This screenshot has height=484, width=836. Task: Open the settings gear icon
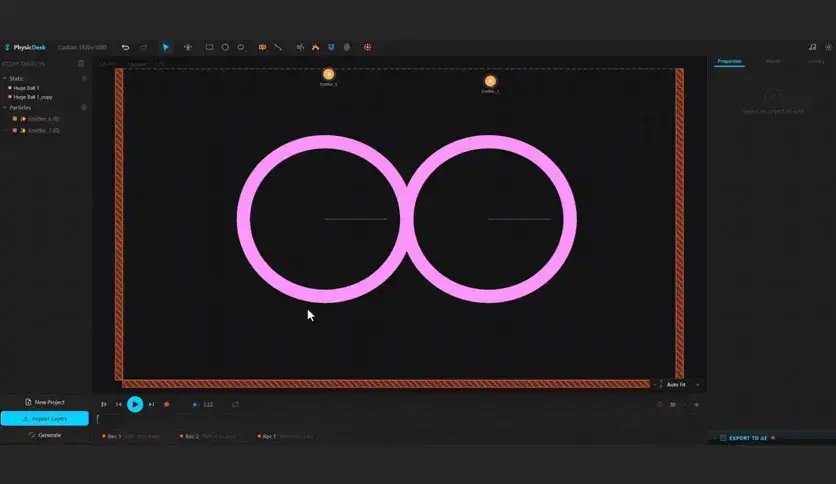(829, 47)
